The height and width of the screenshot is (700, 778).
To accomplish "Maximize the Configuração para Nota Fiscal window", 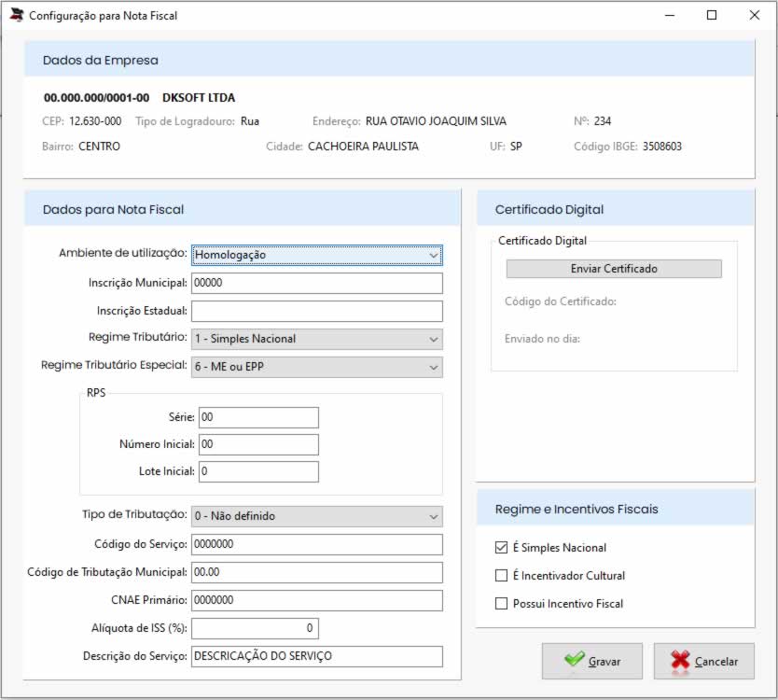I will tap(712, 15).
